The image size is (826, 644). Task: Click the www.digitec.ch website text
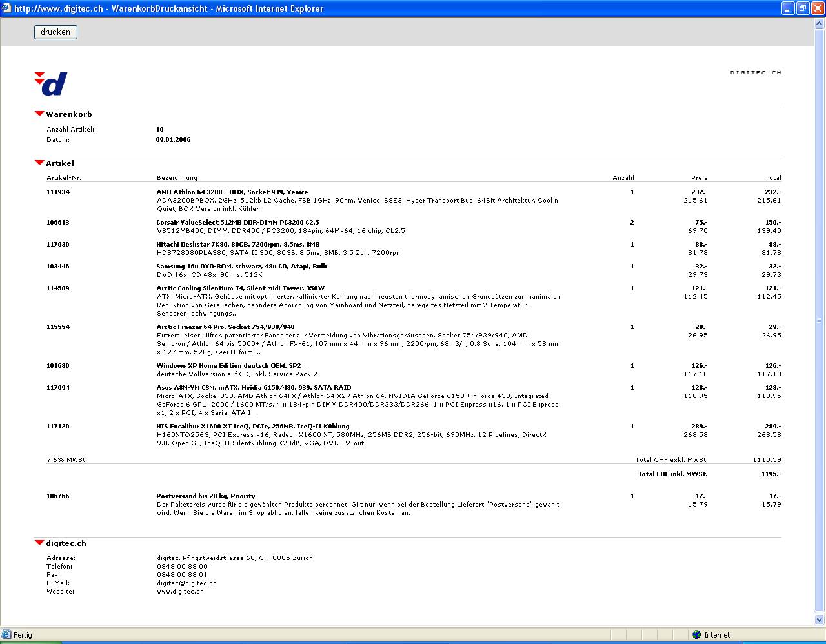point(180,592)
